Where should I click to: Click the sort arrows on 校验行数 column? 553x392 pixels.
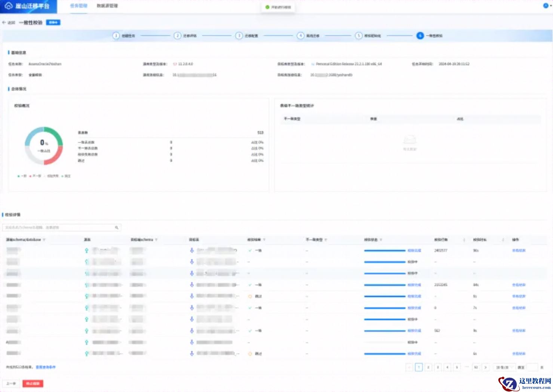[464, 240]
